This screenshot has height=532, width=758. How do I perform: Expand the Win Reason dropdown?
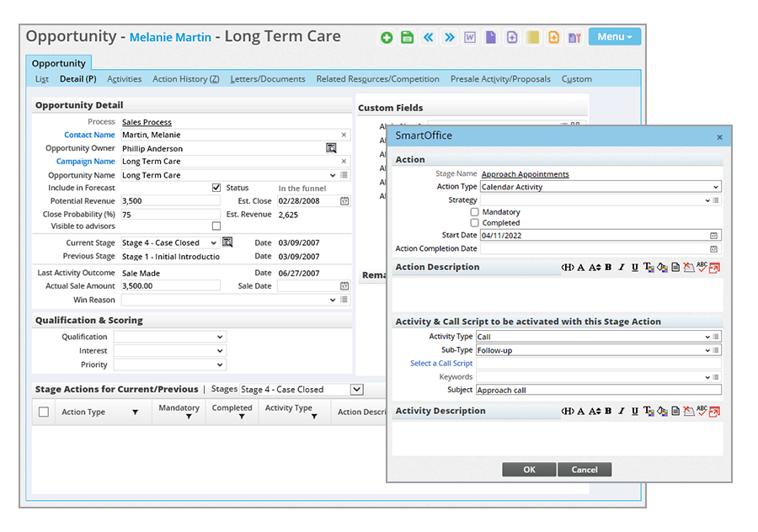click(x=333, y=300)
